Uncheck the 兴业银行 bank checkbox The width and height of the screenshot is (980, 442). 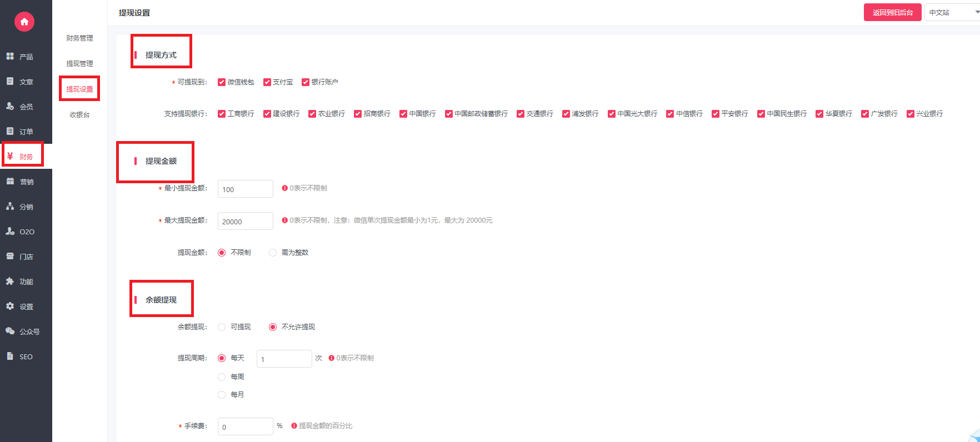[911, 114]
